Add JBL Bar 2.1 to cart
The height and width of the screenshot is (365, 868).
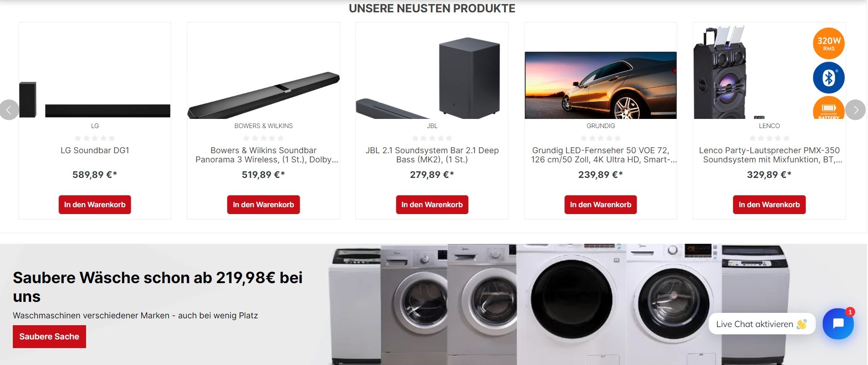(x=432, y=204)
